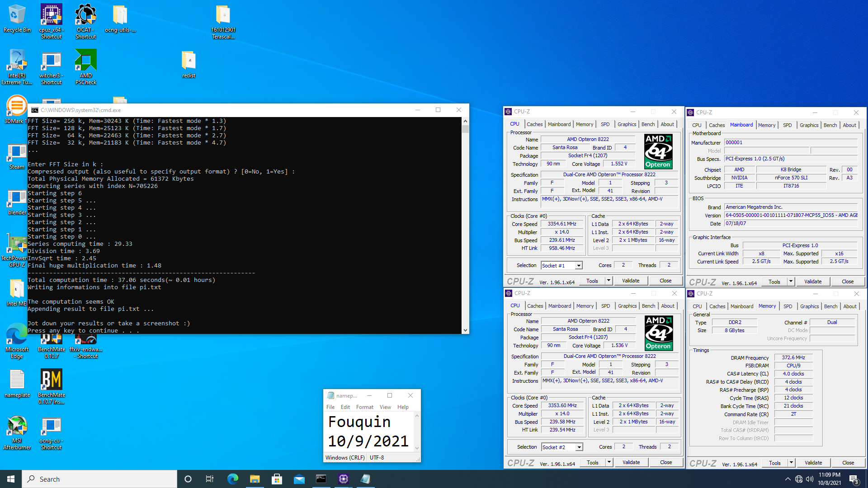
Task: Click Validate in Socket #1 CPU-Z window
Action: (631, 281)
